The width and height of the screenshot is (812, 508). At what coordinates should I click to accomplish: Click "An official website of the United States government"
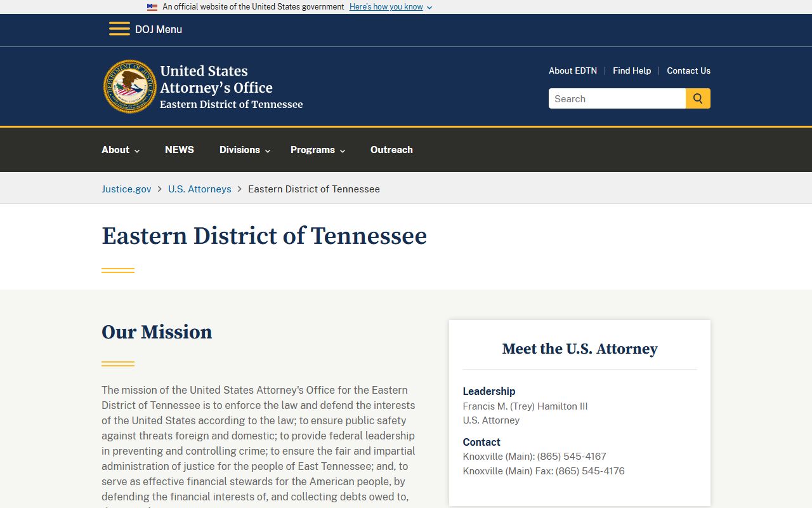tap(253, 7)
